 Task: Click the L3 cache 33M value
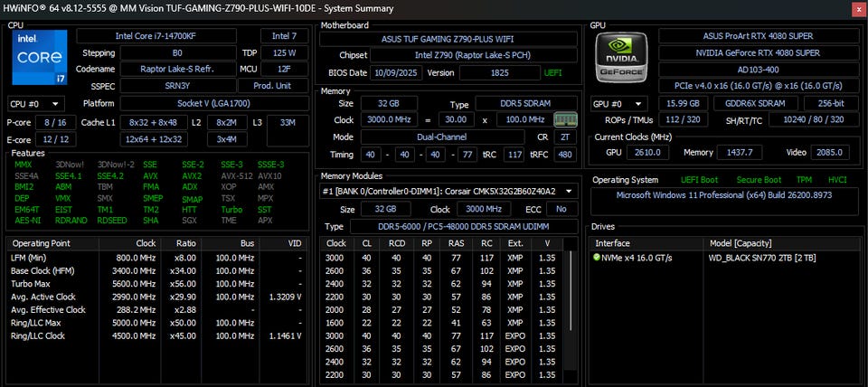point(288,131)
